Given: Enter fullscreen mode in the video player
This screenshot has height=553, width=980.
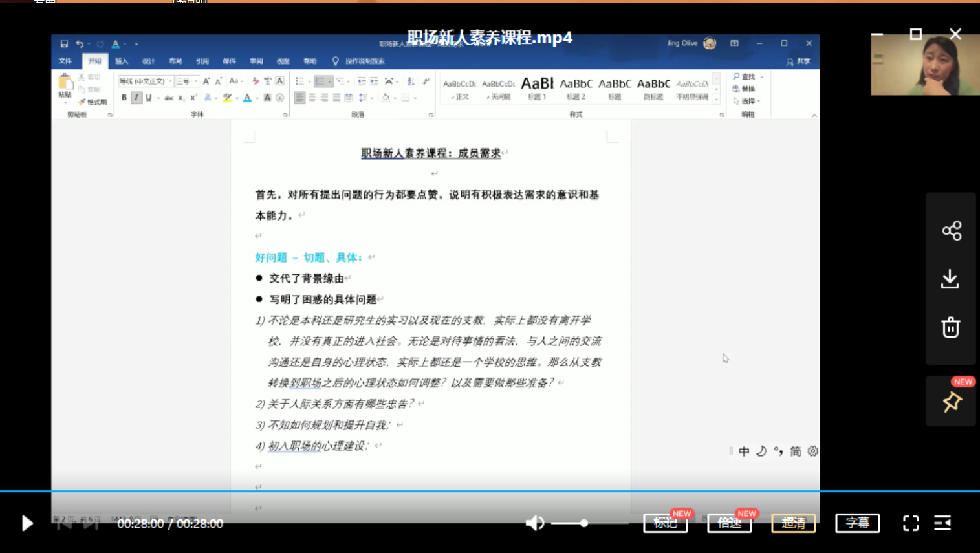Looking at the screenshot, I should pos(911,523).
